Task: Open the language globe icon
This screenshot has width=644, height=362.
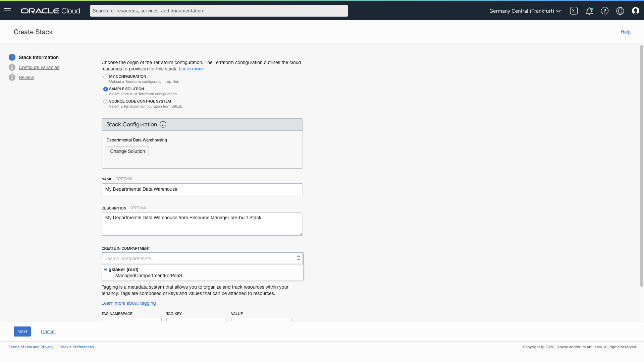Action: click(x=620, y=11)
